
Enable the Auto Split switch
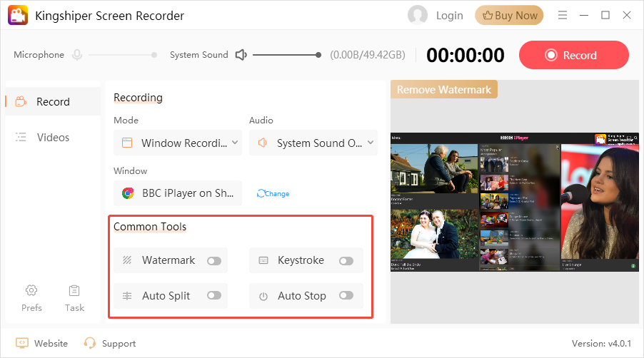point(214,295)
